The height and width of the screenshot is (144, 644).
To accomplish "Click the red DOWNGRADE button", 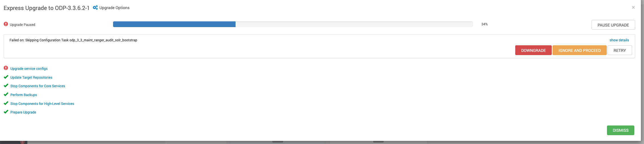I will click(533, 50).
